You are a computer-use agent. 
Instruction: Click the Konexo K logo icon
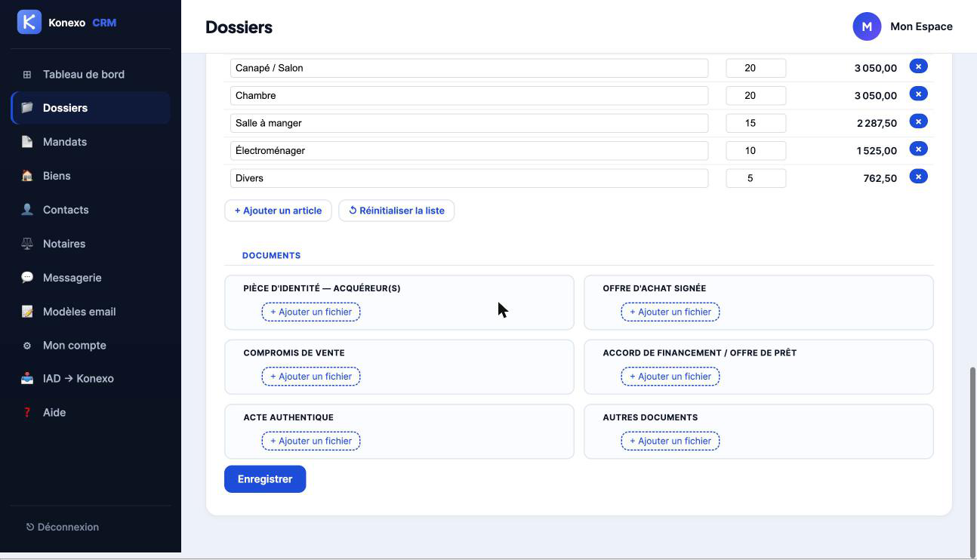29,22
